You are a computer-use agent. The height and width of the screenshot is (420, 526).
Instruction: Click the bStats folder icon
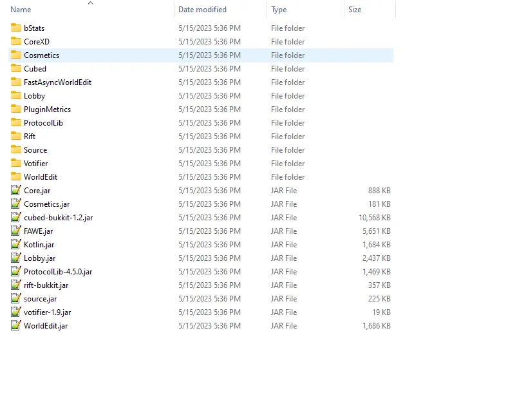[x=16, y=28]
